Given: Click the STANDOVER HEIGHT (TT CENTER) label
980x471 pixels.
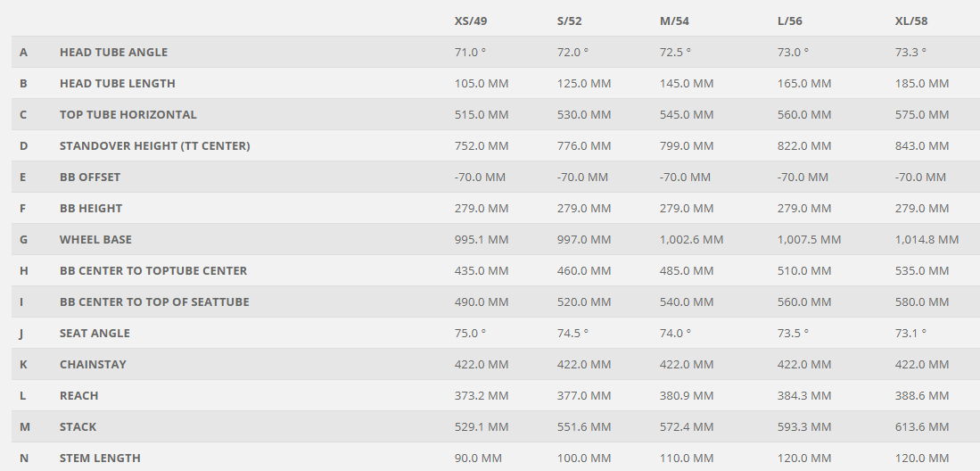Looking at the screenshot, I should (x=154, y=145).
